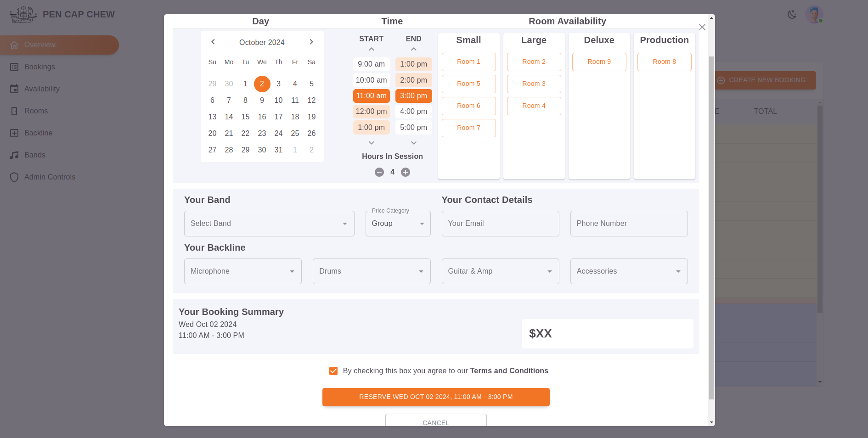Expand the Price Category dropdown
This screenshot has width=868, height=438.
tap(398, 224)
